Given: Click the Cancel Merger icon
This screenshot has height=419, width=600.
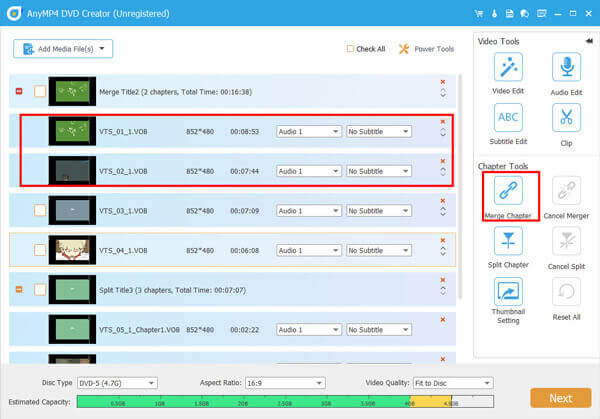Looking at the screenshot, I should [x=566, y=190].
